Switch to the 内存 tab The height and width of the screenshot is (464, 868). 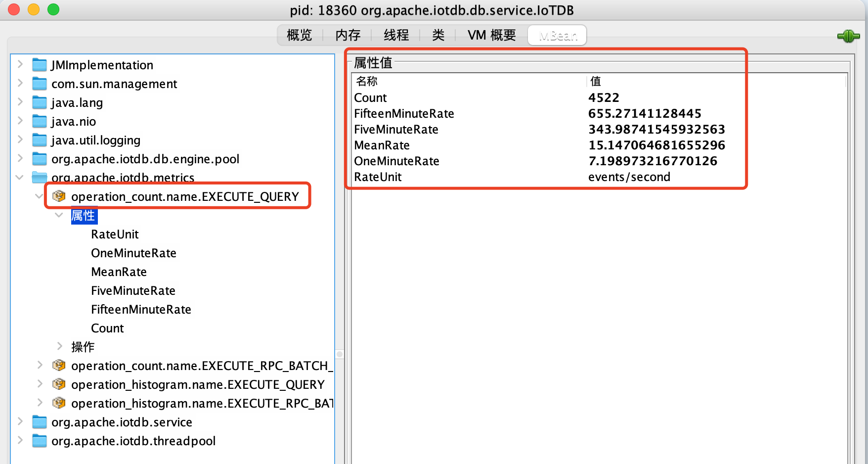coord(348,35)
